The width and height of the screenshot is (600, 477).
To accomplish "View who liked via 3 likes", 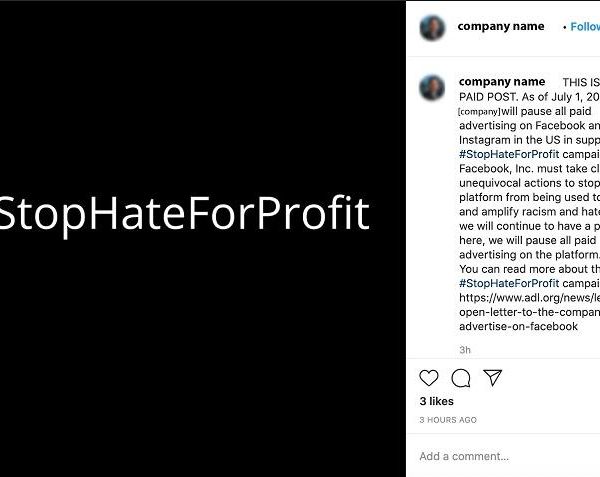I will point(436,401).
